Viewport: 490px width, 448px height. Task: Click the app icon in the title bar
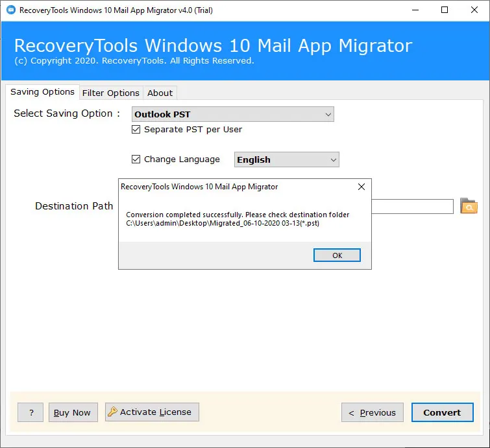[x=10, y=10]
